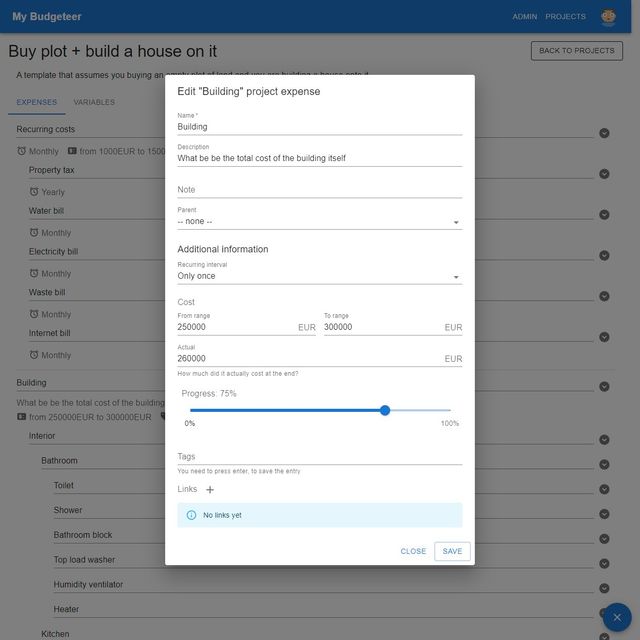640x640 pixels.
Task: Switch to the Expenses tab
Action: [37, 102]
